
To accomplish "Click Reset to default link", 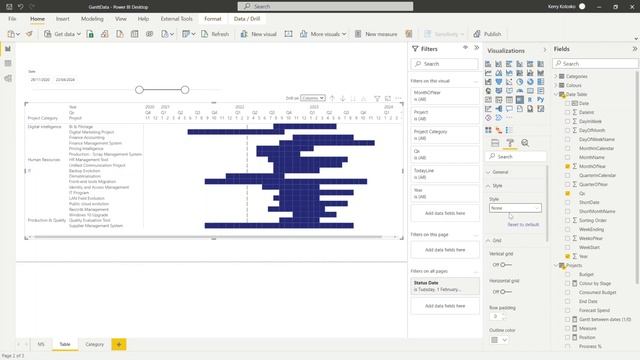I will click(x=523, y=224).
